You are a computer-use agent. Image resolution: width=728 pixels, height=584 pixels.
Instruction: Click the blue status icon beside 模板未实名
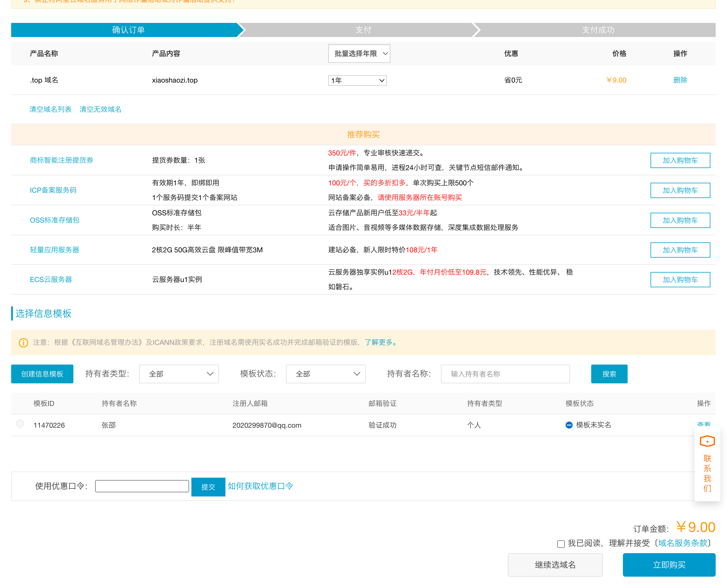pyautogui.click(x=569, y=425)
